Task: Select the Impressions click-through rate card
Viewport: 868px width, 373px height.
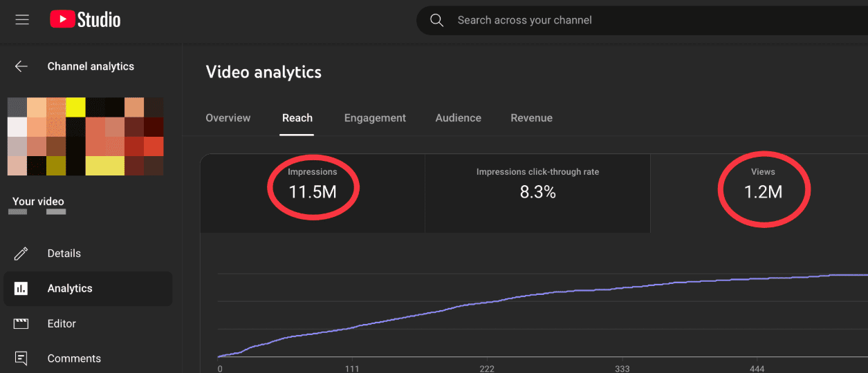Action: [537, 185]
